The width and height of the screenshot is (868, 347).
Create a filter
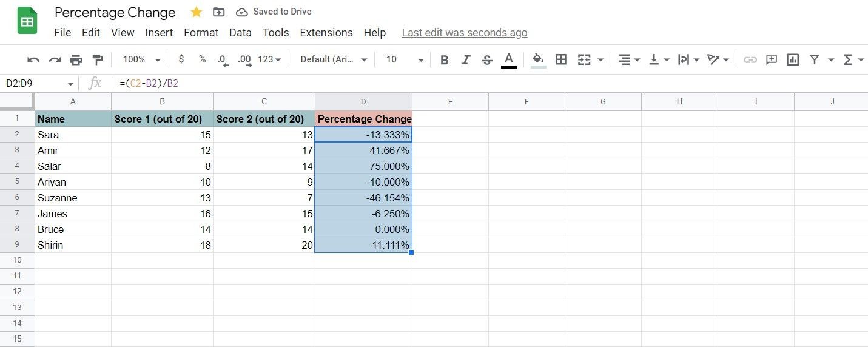(815, 59)
